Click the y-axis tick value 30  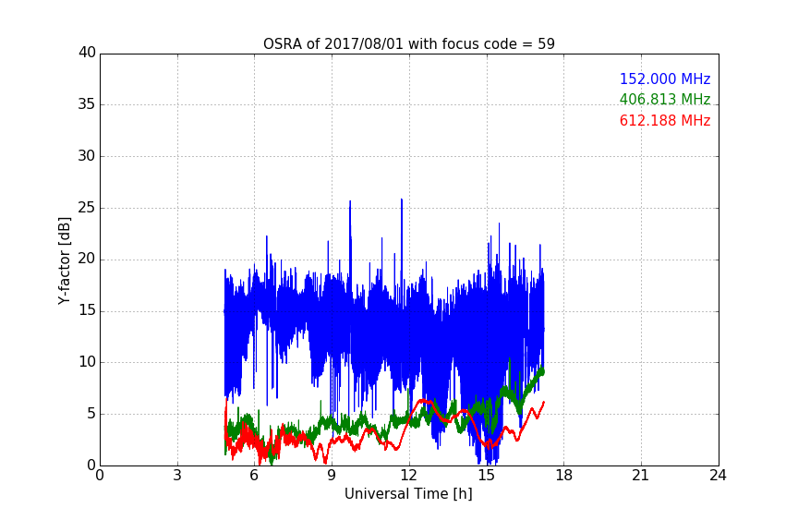coord(87,156)
